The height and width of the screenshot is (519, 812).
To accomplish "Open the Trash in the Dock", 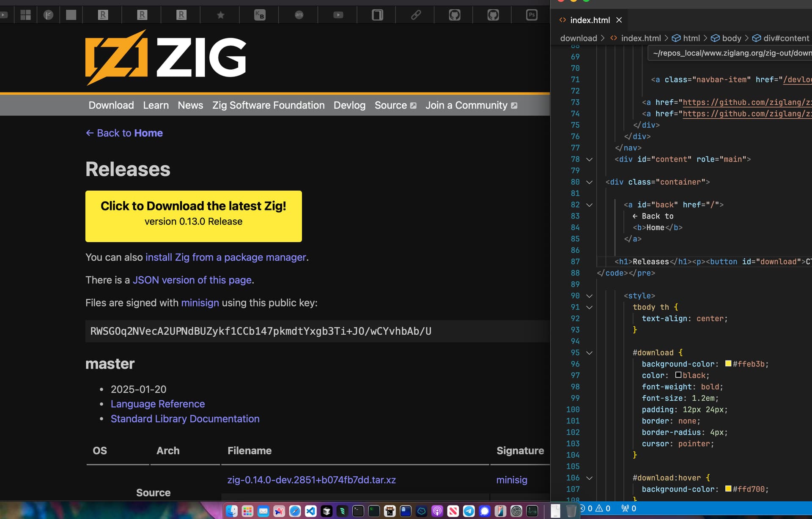I will click(x=571, y=511).
